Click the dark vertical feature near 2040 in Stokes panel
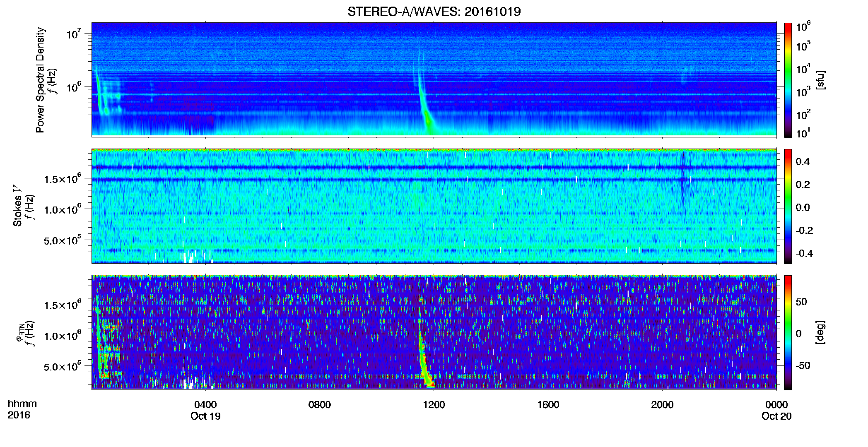 684,178
